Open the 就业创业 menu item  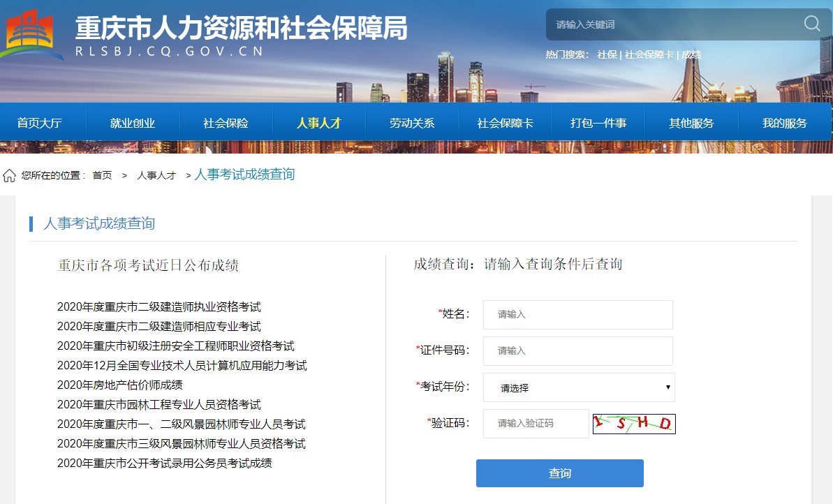pos(133,122)
